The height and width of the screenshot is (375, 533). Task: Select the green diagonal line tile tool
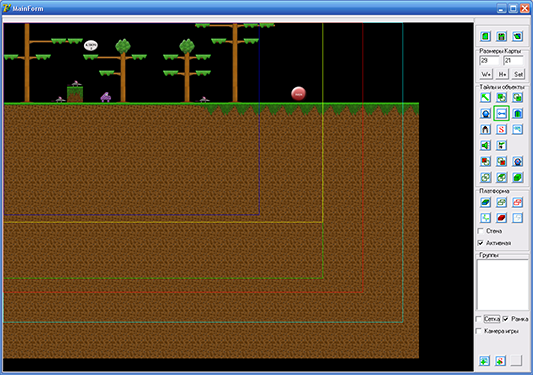click(485, 98)
